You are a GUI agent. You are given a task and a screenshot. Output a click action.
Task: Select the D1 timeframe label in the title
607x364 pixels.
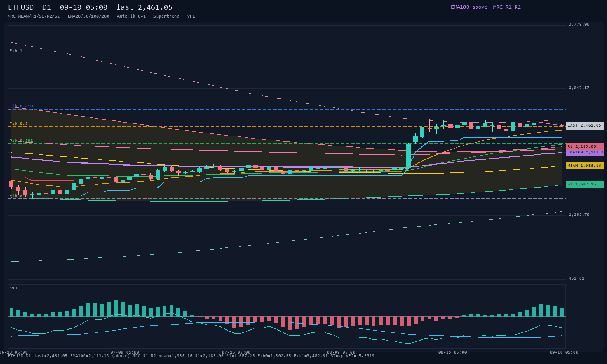(x=47, y=7)
